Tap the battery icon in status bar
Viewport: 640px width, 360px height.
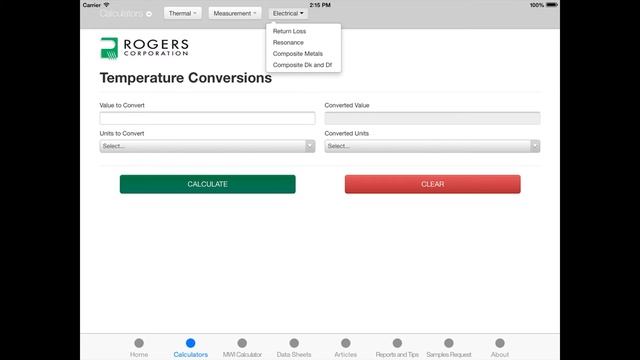552,5
